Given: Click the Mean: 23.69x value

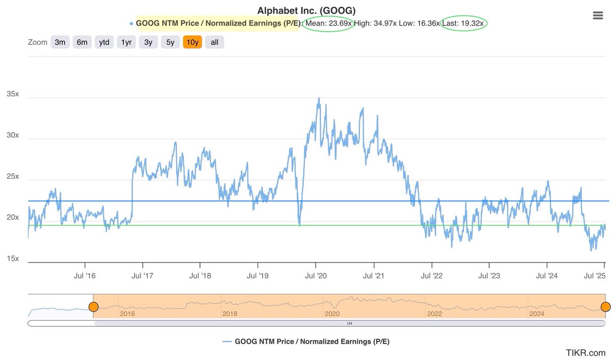Looking at the screenshot, I should click(x=328, y=23).
